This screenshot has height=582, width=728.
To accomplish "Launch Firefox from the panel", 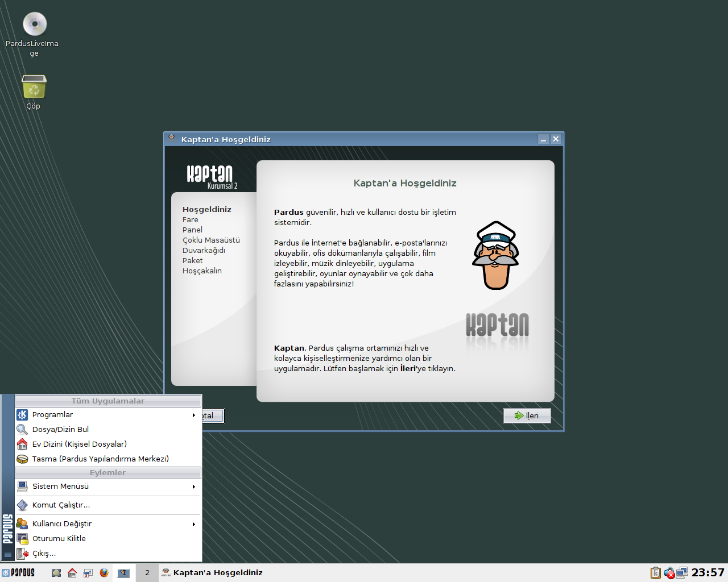I will [104, 573].
